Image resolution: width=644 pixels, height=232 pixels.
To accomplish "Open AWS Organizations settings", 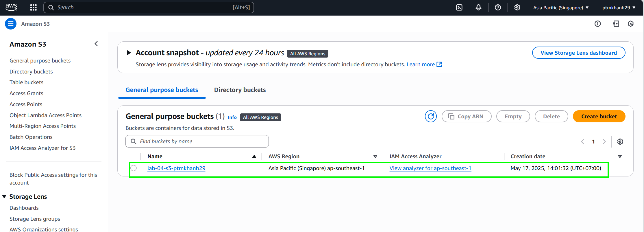I will point(44,229).
